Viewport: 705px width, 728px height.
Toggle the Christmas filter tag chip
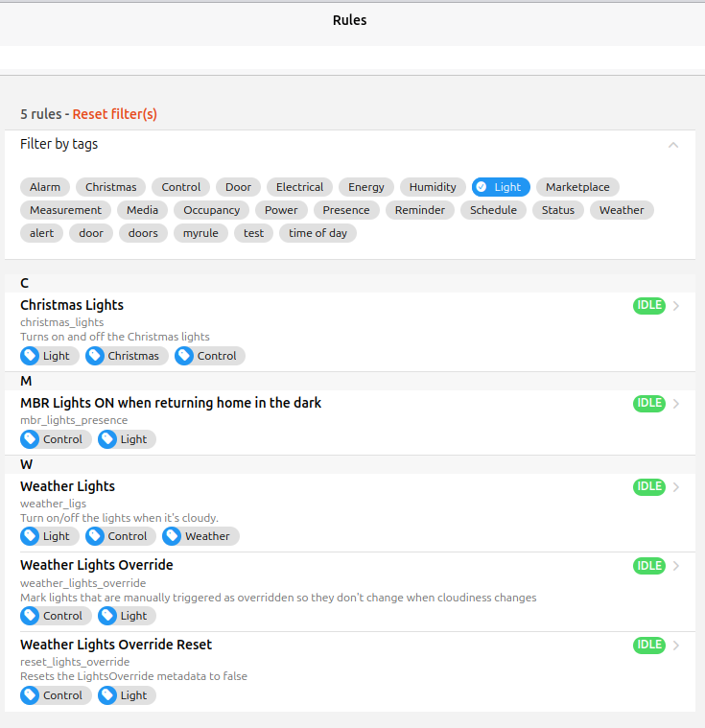coord(111,187)
